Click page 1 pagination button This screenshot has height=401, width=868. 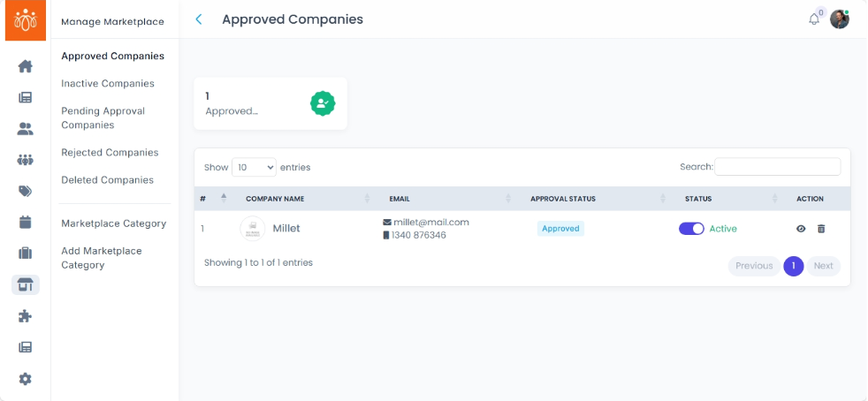pos(794,266)
